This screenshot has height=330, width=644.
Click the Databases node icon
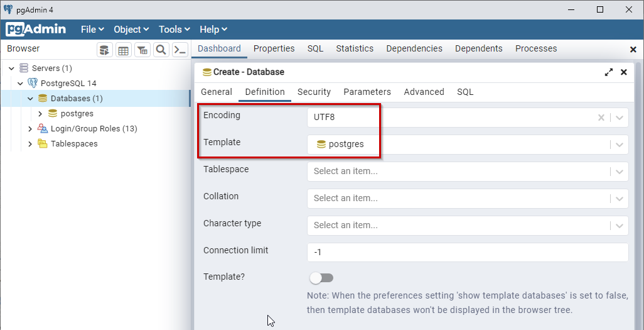pos(42,98)
